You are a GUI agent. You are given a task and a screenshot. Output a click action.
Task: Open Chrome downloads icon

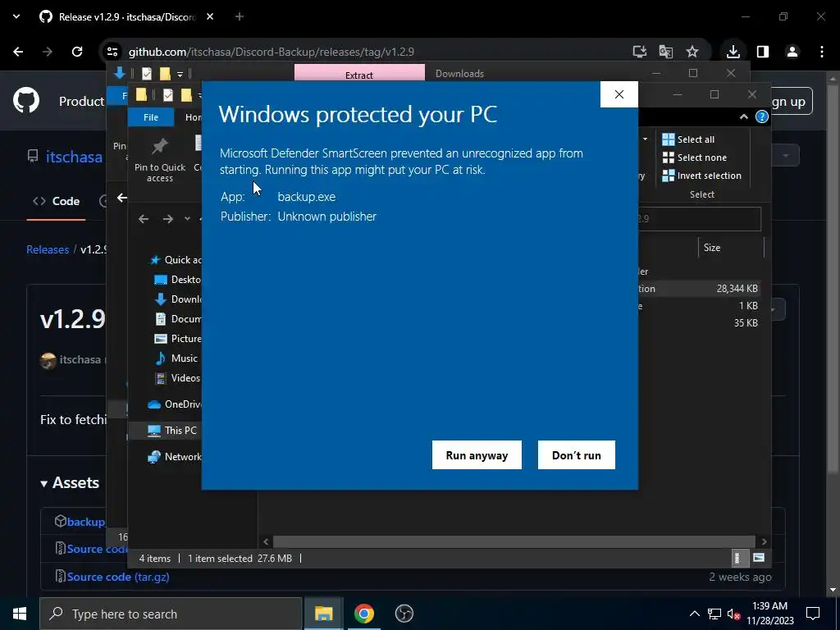pos(733,52)
